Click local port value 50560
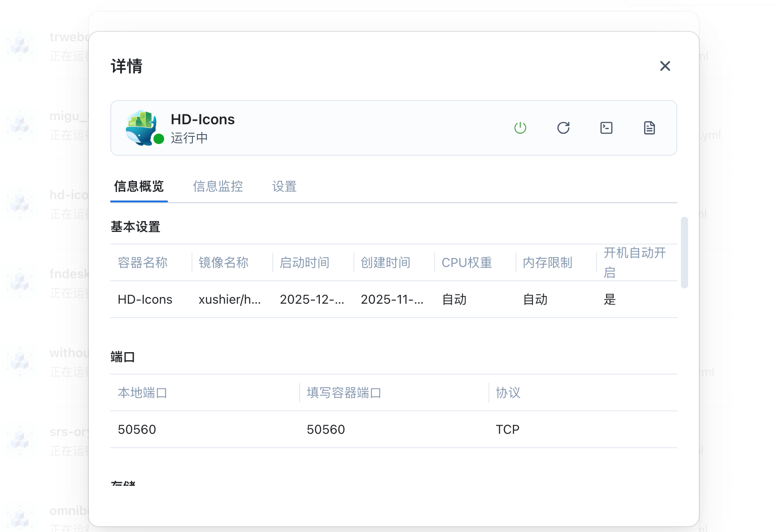 [x=137, y=429]
